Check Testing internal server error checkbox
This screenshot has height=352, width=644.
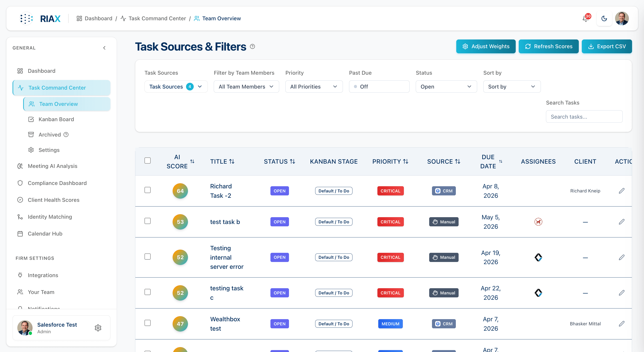click(147, 257)
